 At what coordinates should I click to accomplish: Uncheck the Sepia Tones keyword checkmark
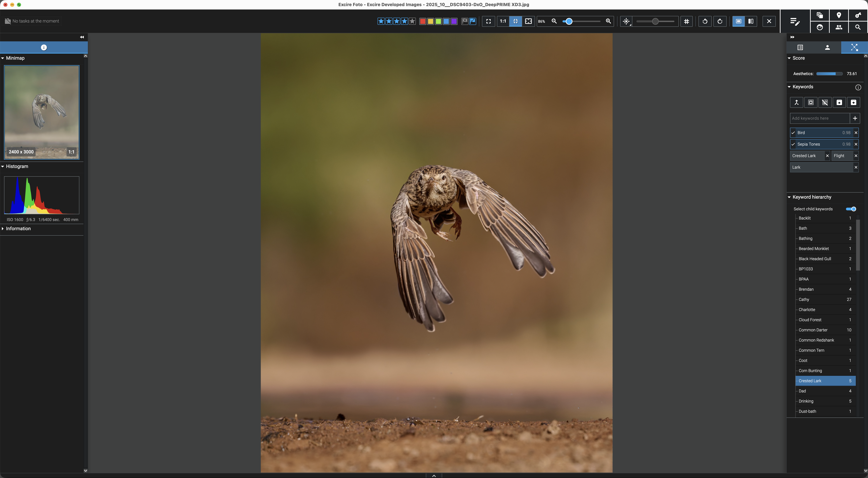tap(793, 144)
